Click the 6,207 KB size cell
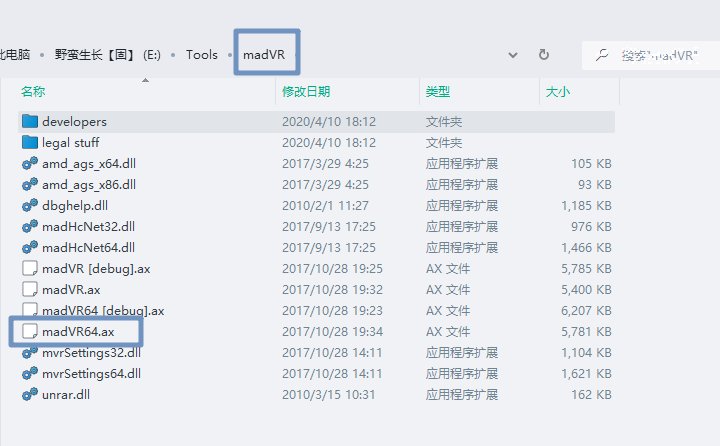The image size is (720, 446). (x=586, y=311)
